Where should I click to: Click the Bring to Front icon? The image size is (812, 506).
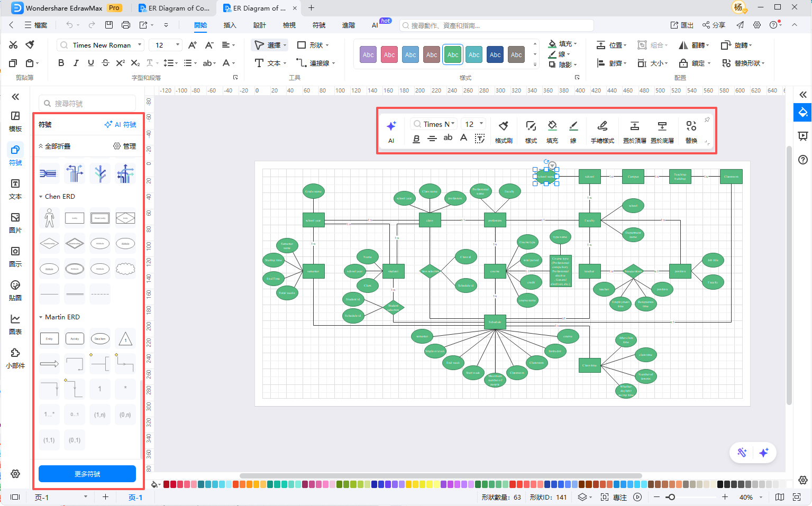point(634,131)
